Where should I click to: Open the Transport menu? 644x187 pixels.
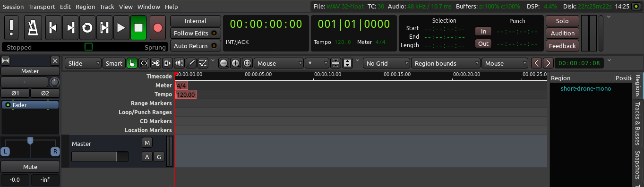click(42, 7)
